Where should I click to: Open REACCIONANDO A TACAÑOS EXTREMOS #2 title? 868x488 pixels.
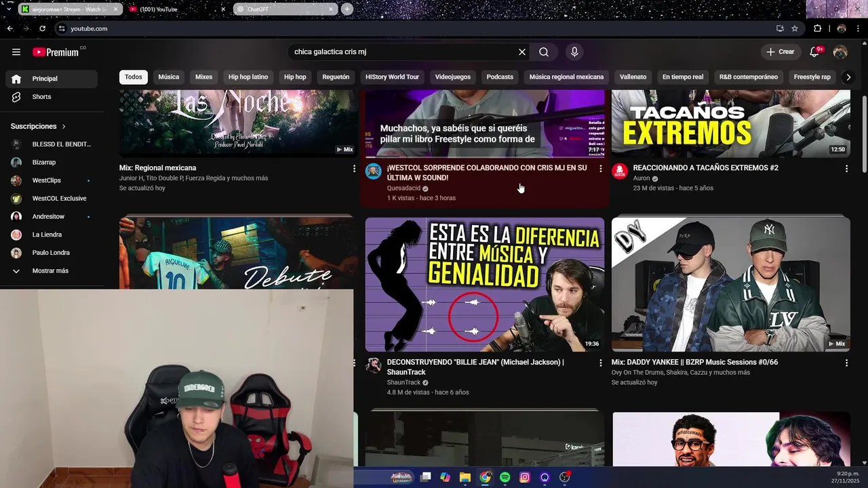705,168
